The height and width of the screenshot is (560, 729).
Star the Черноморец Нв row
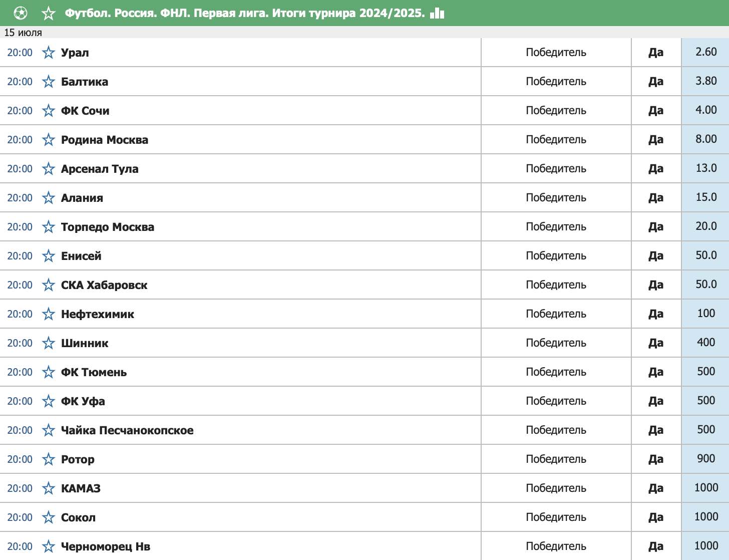tap(49, 546)
